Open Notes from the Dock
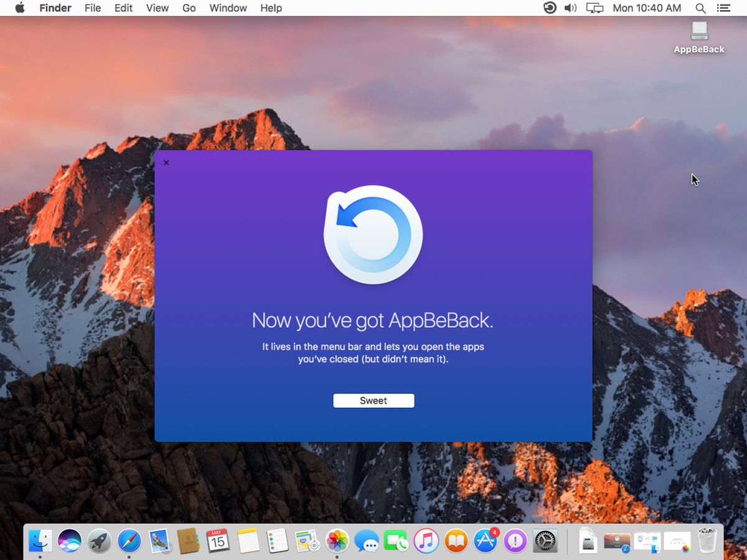747x560 pixels. tap(248, 541)
